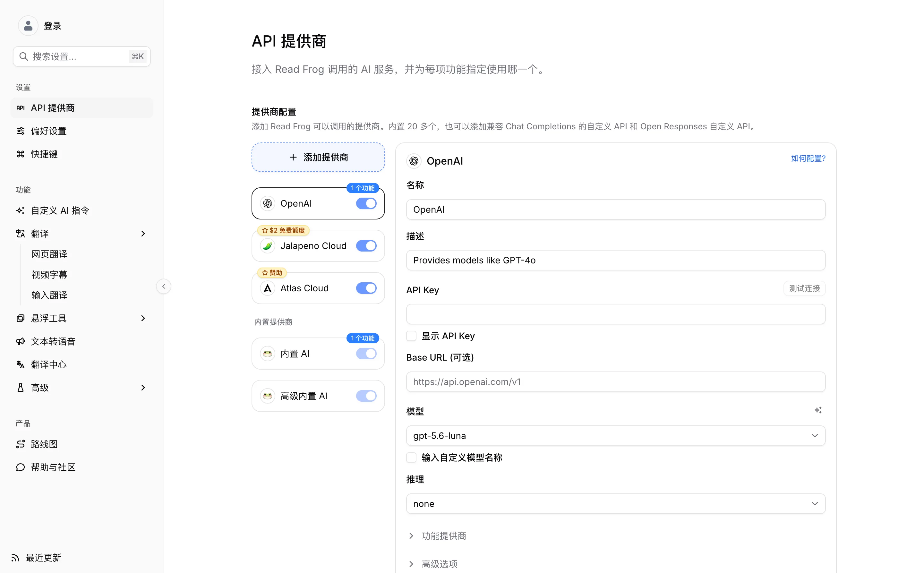Toggle the Jalapeno Cloud provider switch

[x=366, y=246]
